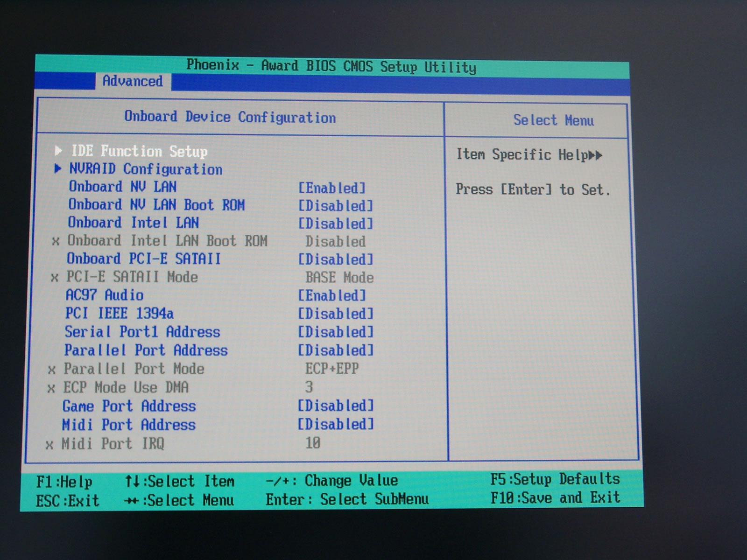Click the Press [Enter] to Set help text
This screenshot has width=747, height=560.
point(533,189)
